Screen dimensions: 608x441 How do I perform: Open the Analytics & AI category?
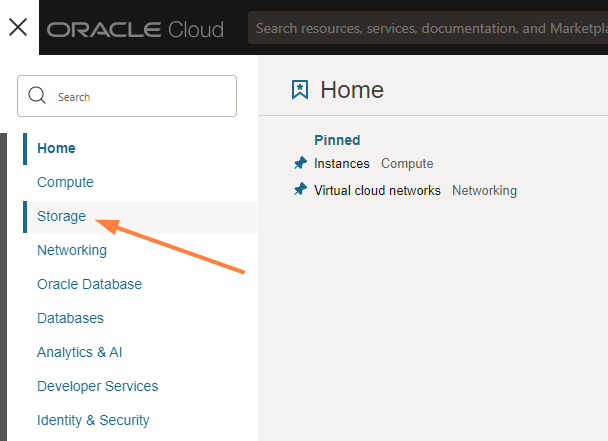click(x=79, y=352)
